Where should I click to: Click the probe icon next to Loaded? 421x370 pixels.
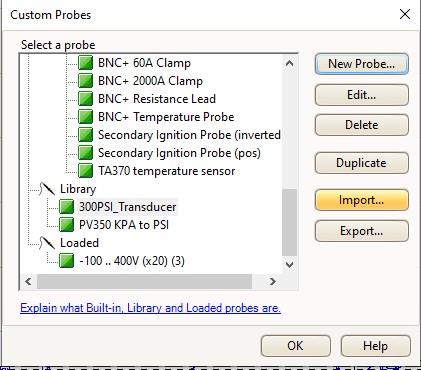pyautogui.click(x=47, y=243)
